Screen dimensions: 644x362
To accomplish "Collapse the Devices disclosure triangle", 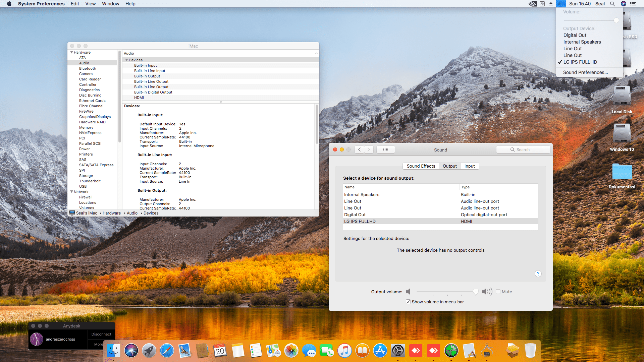I will point(126,60).
